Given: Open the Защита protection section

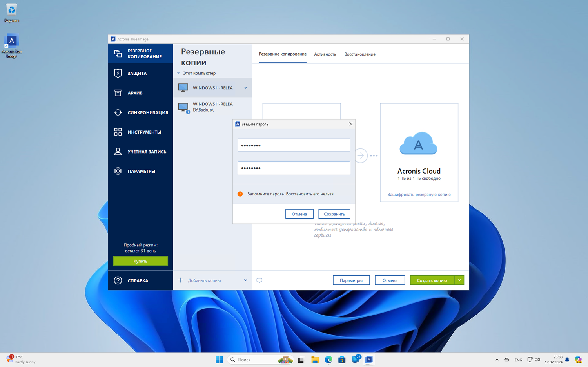Looking at the screenshot, I should pos(140,73).
